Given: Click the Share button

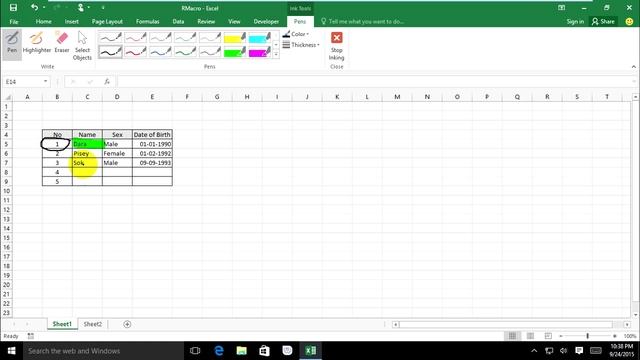Looking at the screenshot, I should click(603, 22).
